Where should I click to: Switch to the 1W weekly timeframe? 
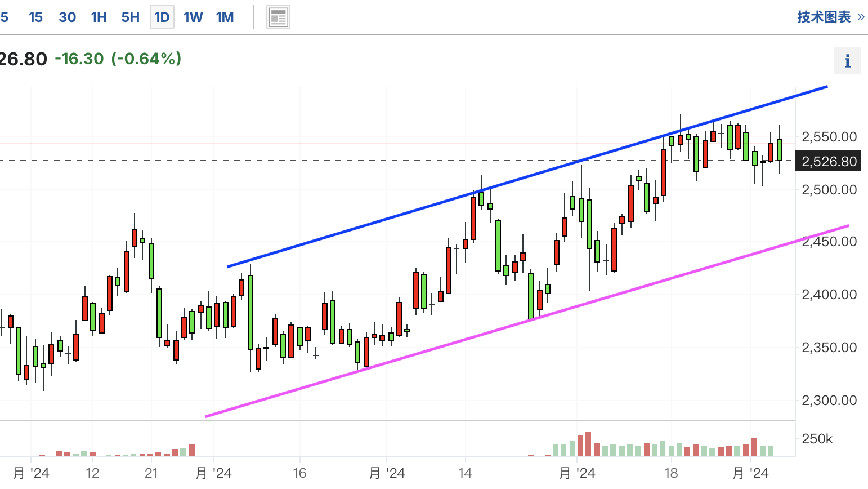(193, 17)
